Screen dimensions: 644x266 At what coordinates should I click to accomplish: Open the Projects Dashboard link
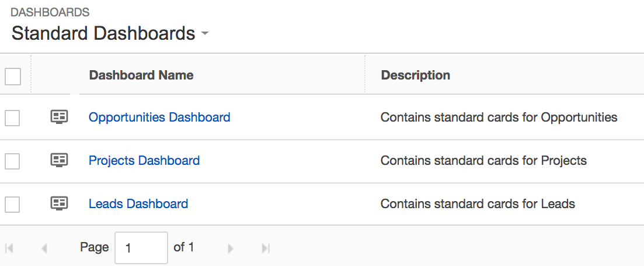(x=144, y=160)
